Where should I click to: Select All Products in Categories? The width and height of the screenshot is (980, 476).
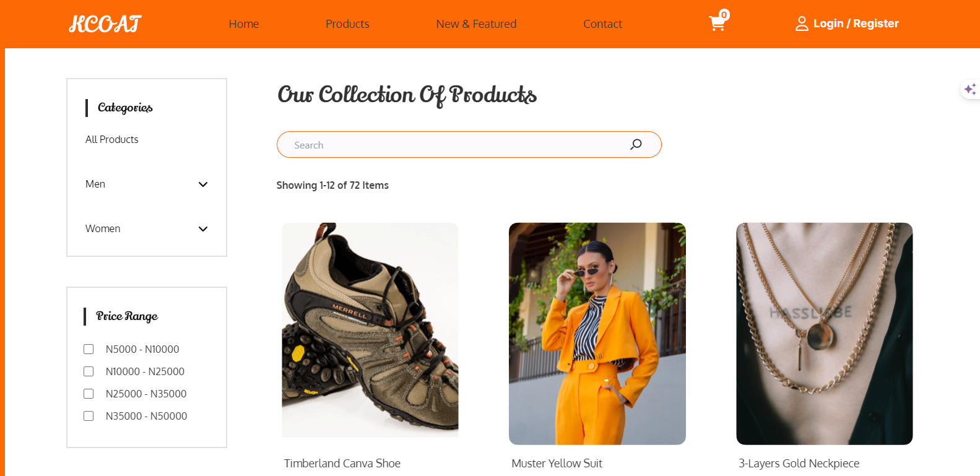(111, 139)
